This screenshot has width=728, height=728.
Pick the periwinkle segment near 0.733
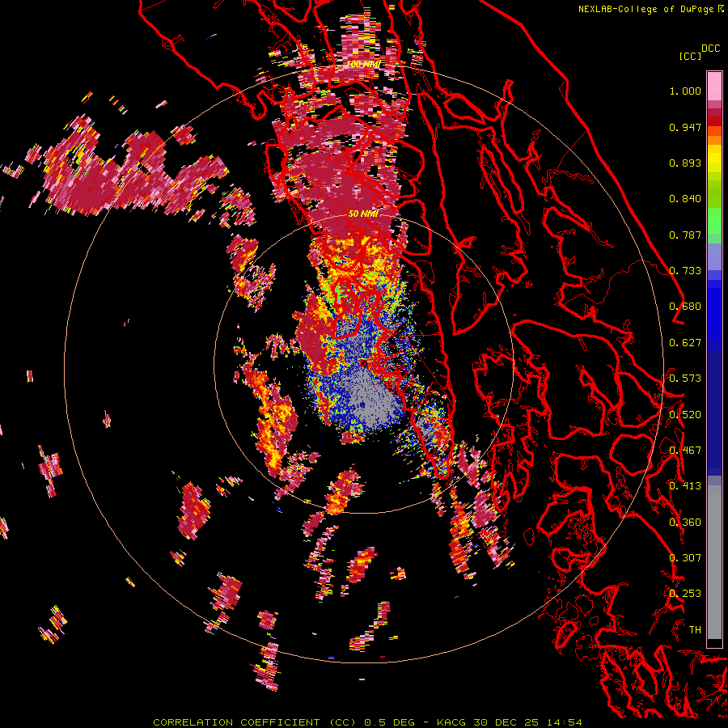714,256
